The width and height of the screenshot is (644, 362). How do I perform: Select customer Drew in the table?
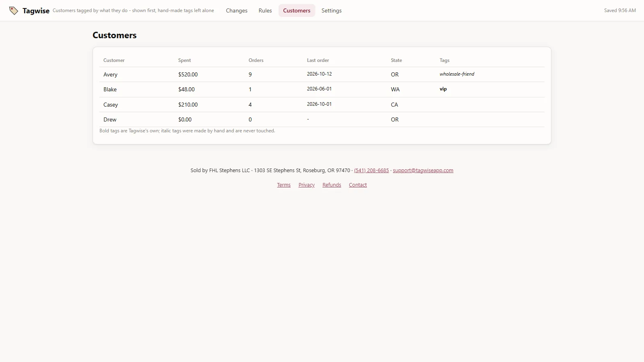coord(110,119)
